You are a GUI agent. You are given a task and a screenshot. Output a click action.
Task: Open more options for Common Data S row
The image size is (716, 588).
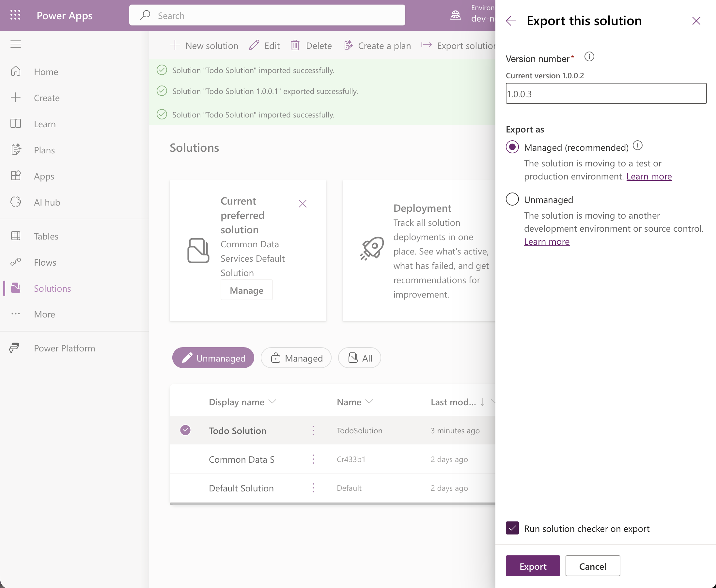pyautogui.click(x=313, y=459)
